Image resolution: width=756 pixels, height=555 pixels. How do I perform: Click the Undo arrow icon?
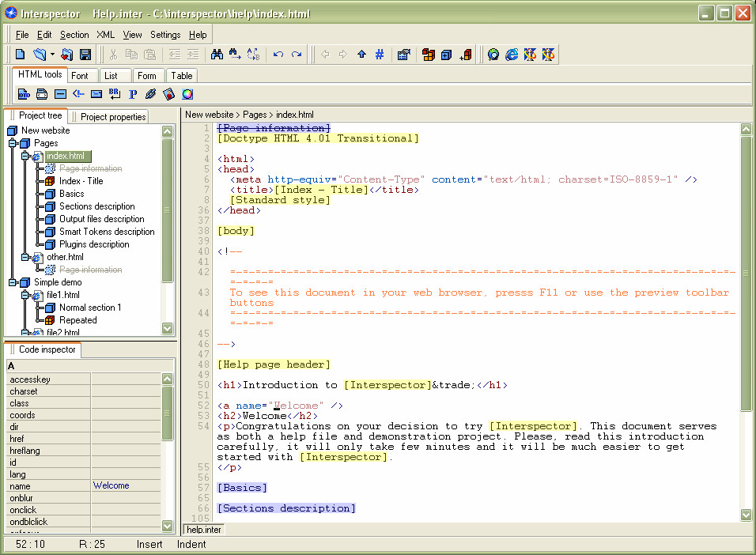[x=278, y=55]
